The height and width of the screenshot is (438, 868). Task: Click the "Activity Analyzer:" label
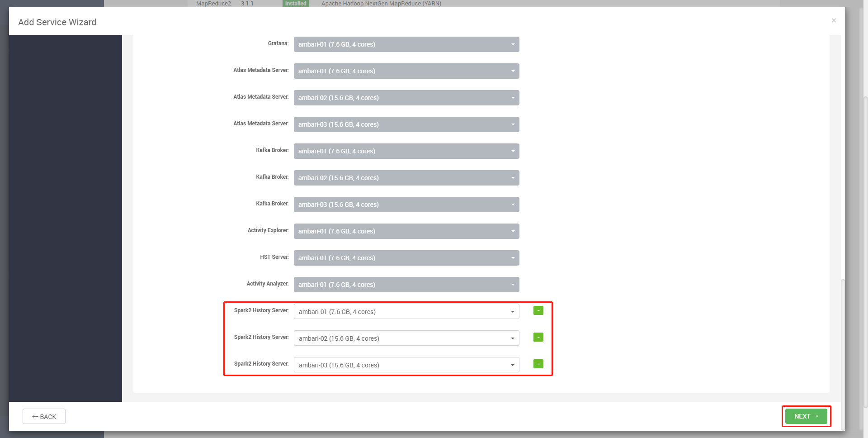point(268,284)
